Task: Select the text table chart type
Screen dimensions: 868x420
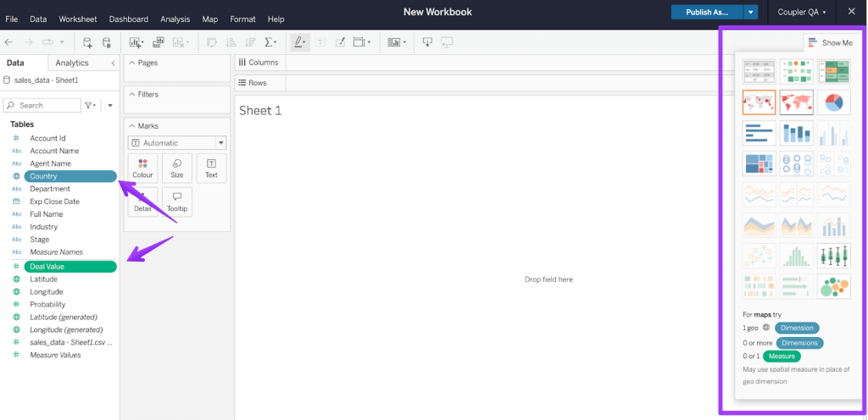Action: pyautogui.click(x=759, y=71)
